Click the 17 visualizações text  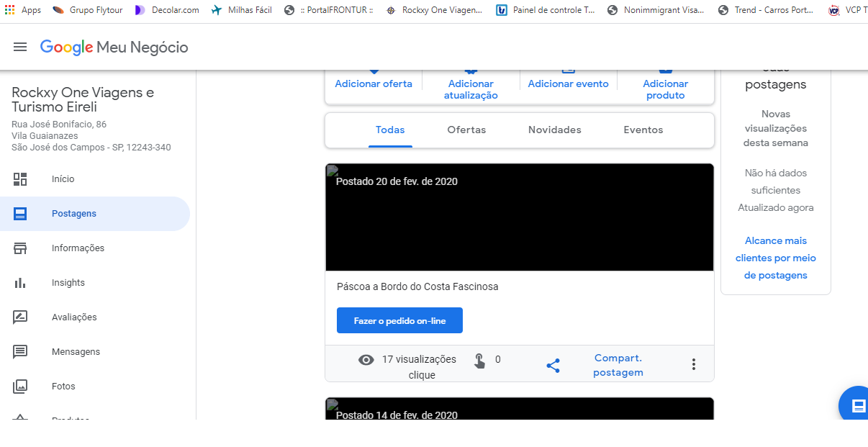pos(420,359)
